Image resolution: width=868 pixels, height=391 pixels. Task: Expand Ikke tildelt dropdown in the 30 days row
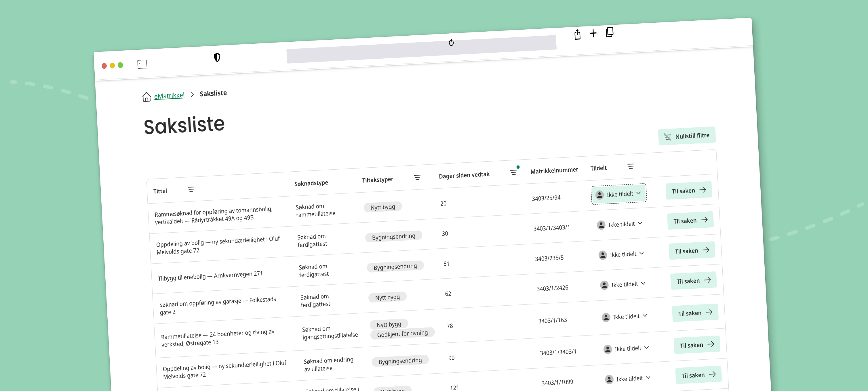(620, 225)
